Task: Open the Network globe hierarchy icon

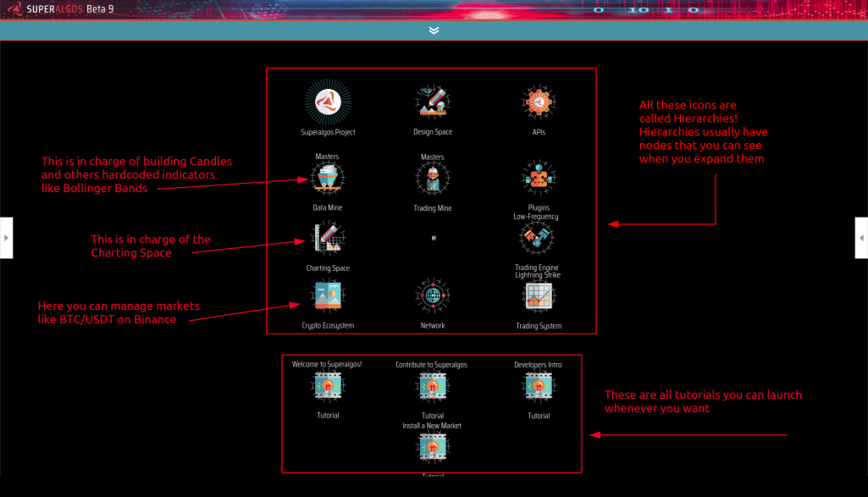Action: (x=433, y=295)
